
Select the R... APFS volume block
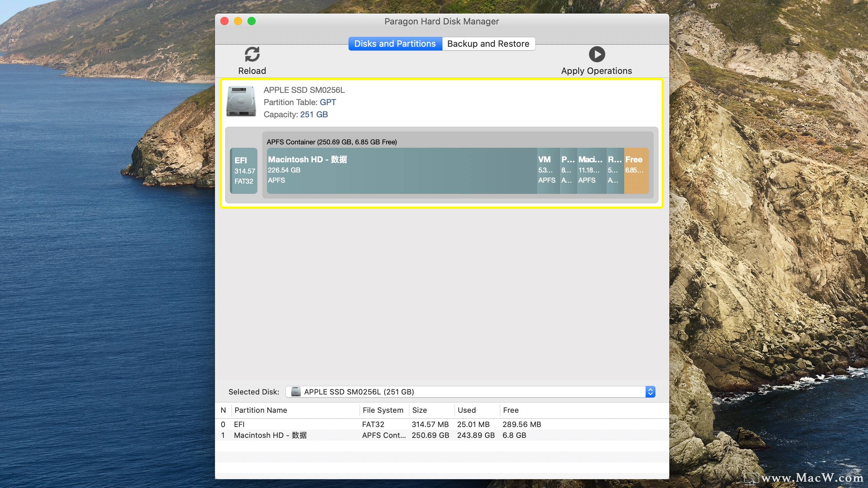tap(615, 171)
